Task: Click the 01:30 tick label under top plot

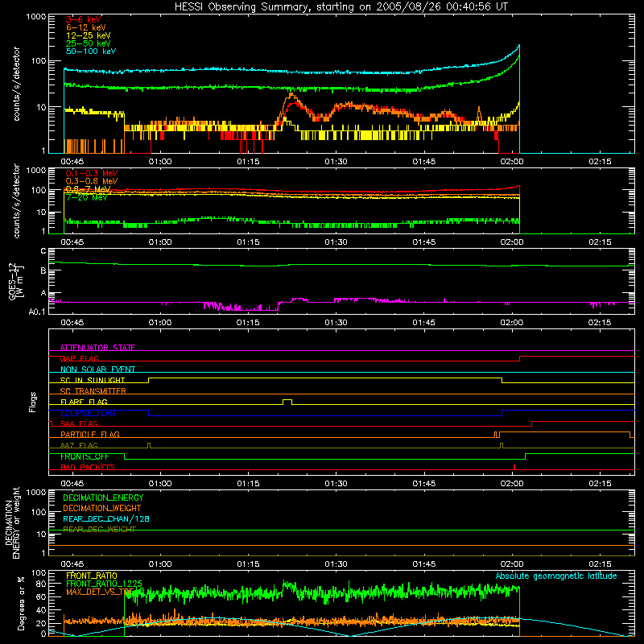Action: click(336, 162)
